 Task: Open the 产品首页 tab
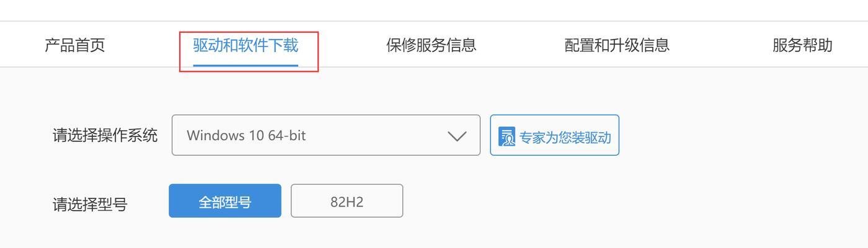75,45
